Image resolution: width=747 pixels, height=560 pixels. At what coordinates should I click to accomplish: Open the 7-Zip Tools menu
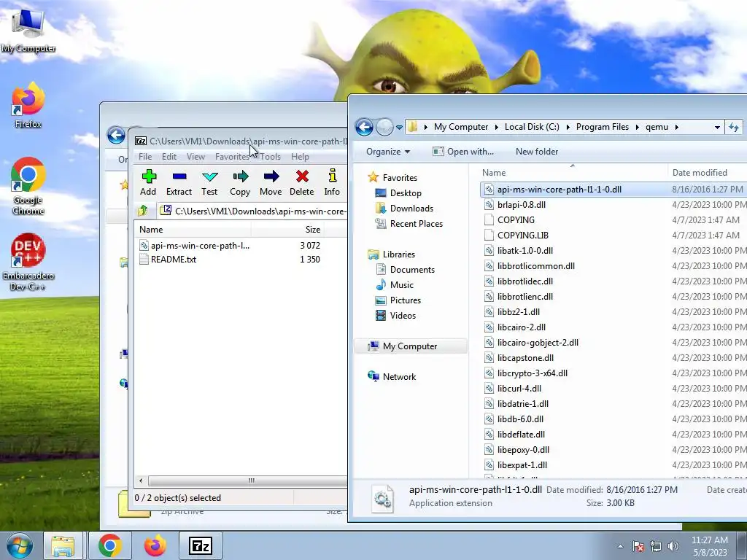[270, 157]
